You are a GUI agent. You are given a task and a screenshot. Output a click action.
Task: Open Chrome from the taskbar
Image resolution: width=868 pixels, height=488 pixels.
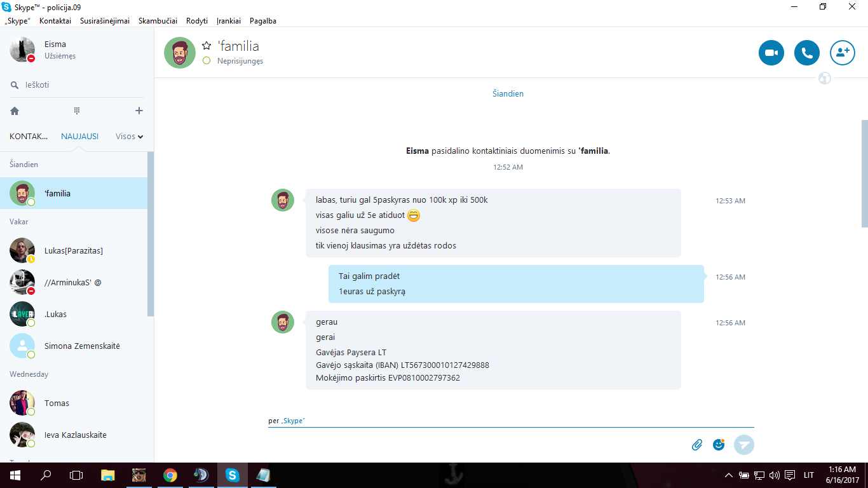[170, 475]
